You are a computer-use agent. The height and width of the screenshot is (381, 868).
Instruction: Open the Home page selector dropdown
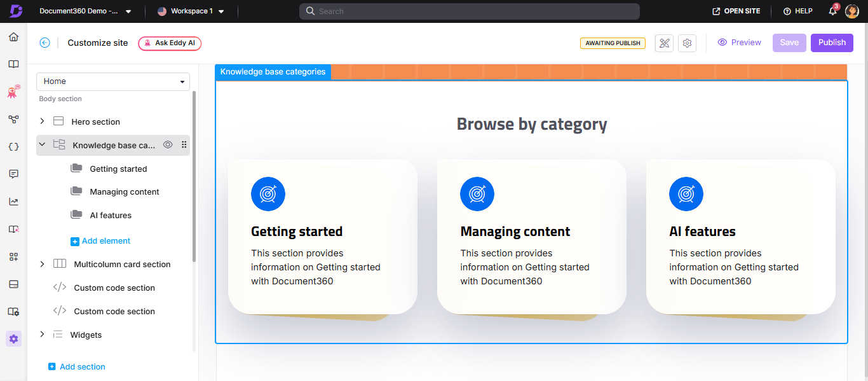tap(113, 81)
